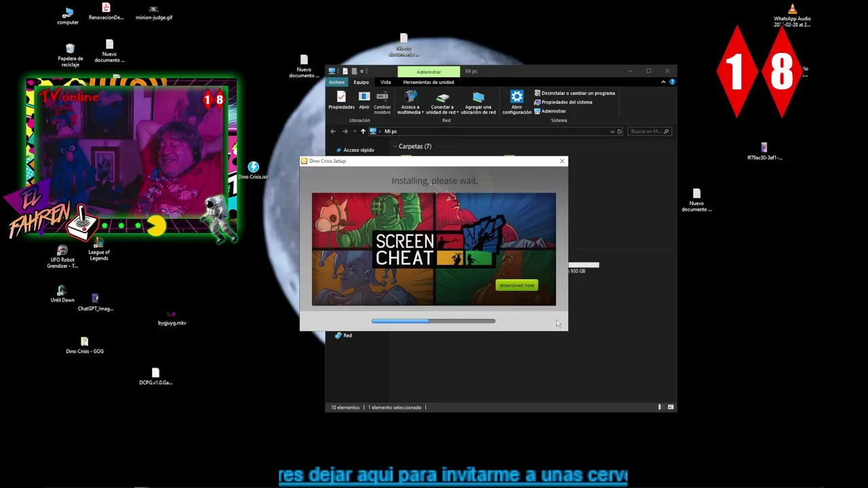This screenshot has height=488, width=868.
Task: Select the Dino Crisis - GOG folder
Action: 85,346
